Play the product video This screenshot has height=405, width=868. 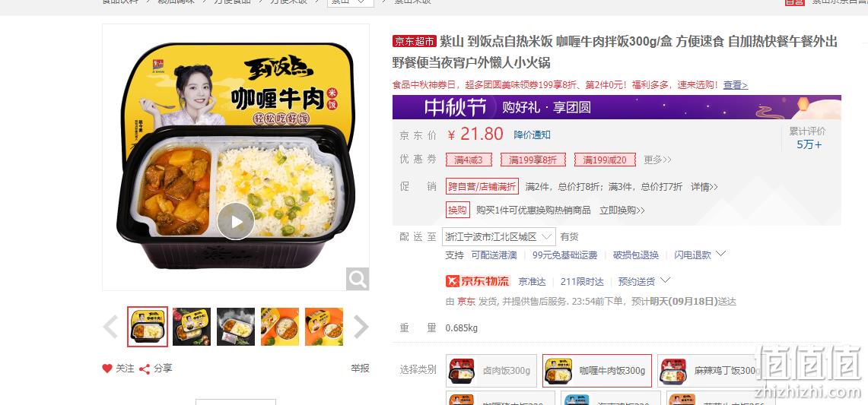[x=236, y=221]
